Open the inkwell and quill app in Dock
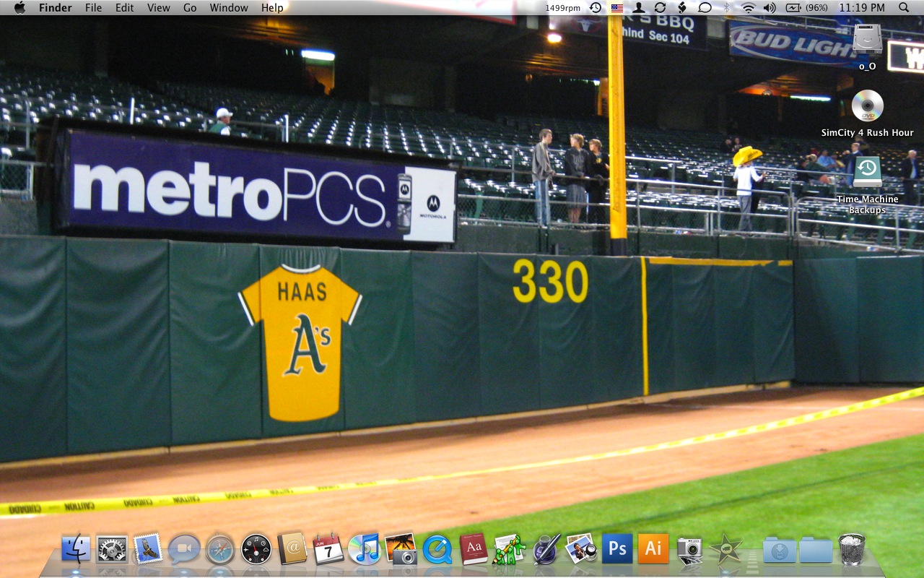Screen dimensions: 924x578 click(x=546, y=549)
